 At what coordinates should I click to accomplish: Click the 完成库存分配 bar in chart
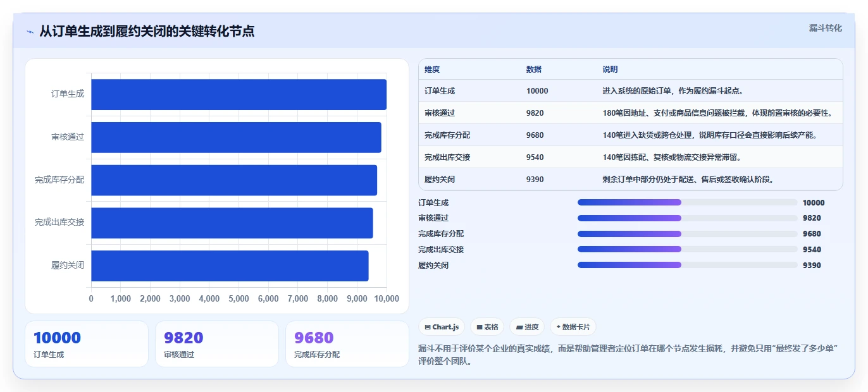click(x=234, y=180)
